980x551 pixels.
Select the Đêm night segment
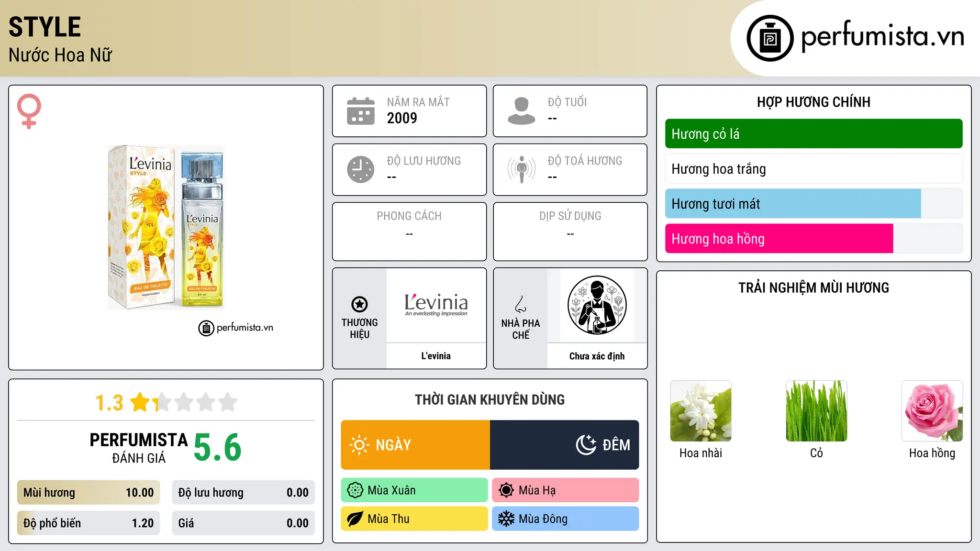[x=565, y=445]
